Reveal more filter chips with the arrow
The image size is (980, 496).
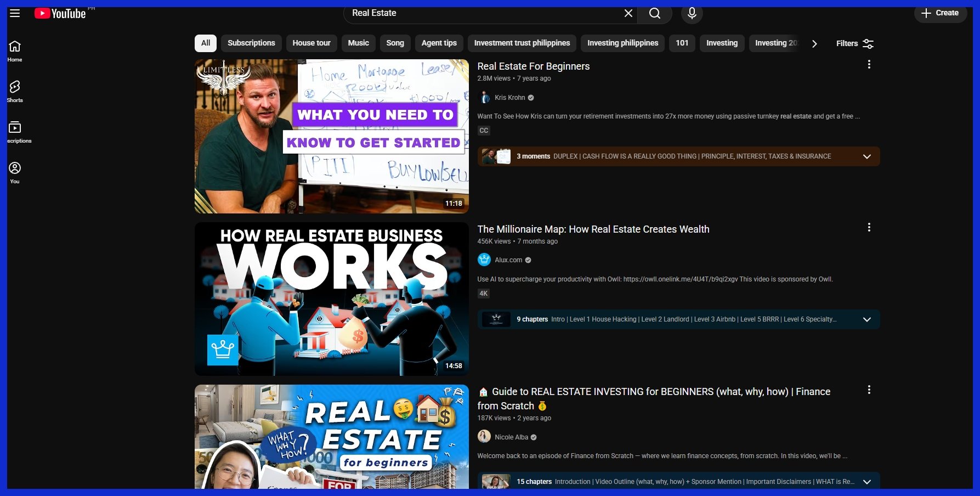click(815, 43)
